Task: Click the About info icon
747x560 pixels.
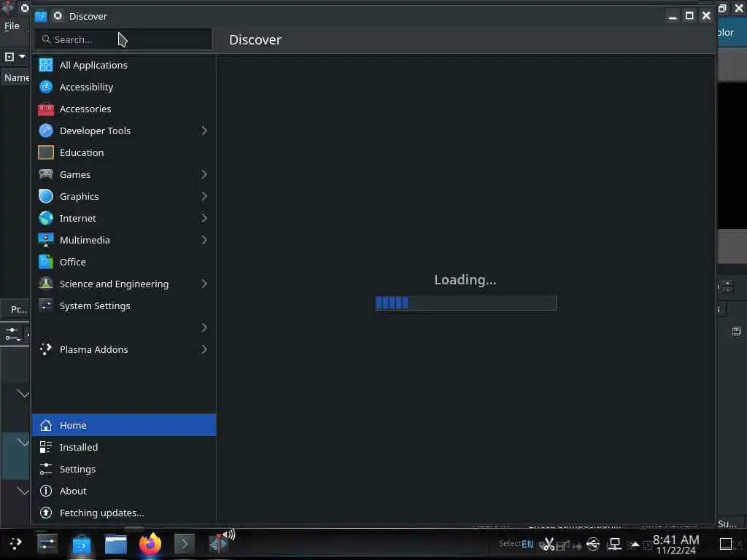Action: click(x=46, y=491)
